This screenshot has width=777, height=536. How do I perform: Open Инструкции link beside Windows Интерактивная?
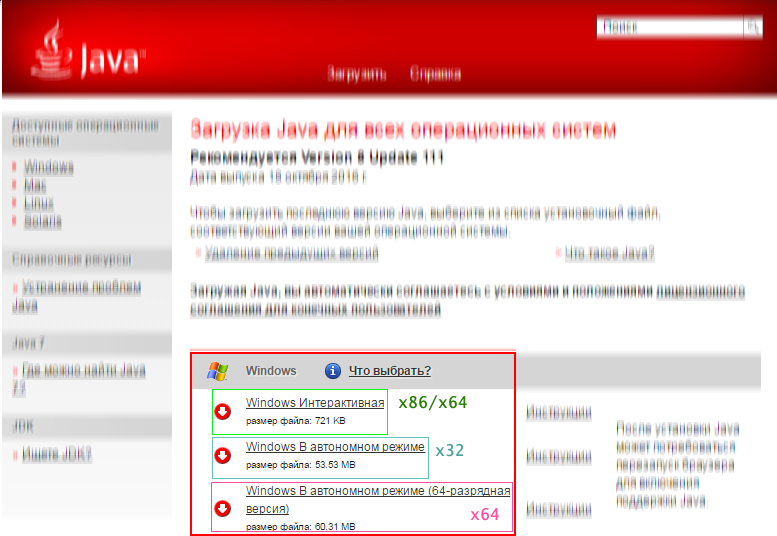pos(558,412)
